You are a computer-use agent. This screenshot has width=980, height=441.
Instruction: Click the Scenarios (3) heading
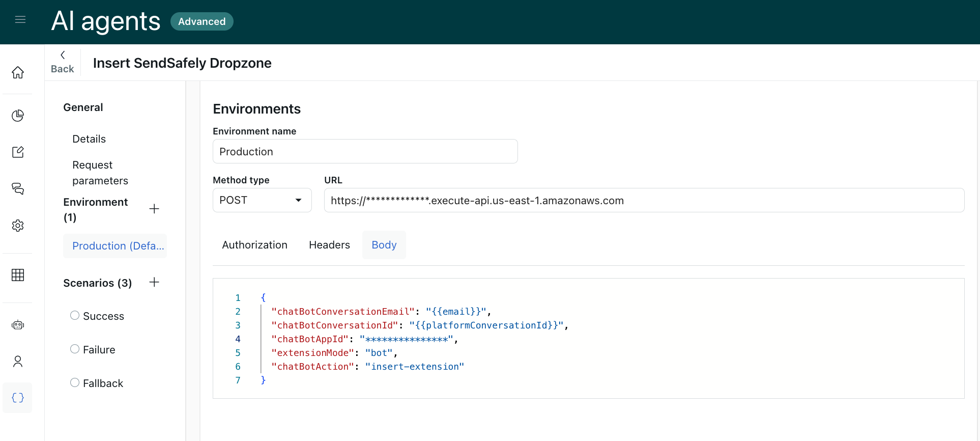(98, 283)
